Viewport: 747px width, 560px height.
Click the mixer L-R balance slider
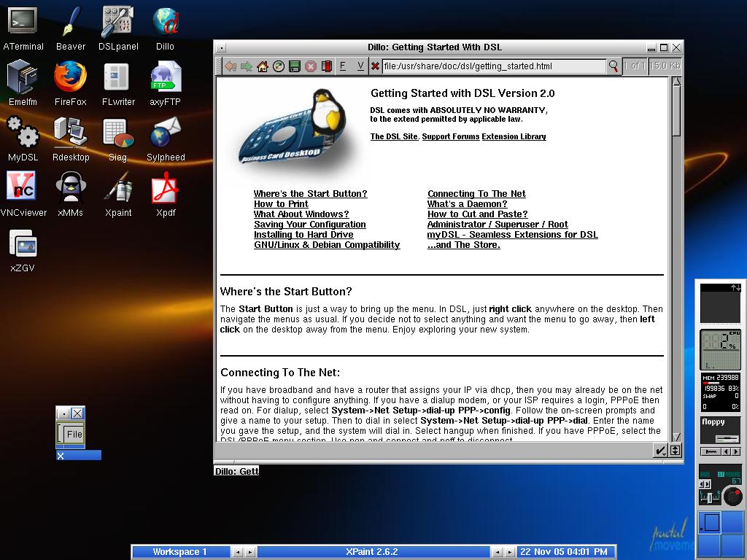click(x=710, y=498)
